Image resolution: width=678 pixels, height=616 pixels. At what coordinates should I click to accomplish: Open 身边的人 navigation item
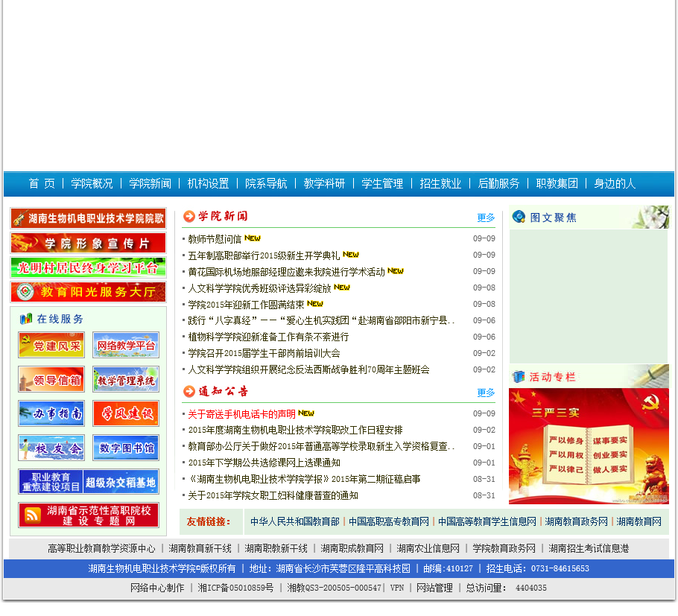[x=615, y=184]
